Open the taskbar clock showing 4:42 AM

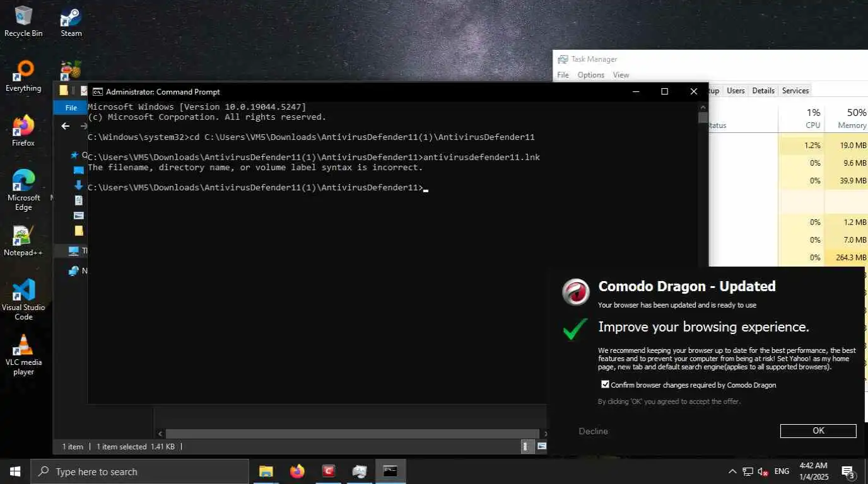pos(813,471)
